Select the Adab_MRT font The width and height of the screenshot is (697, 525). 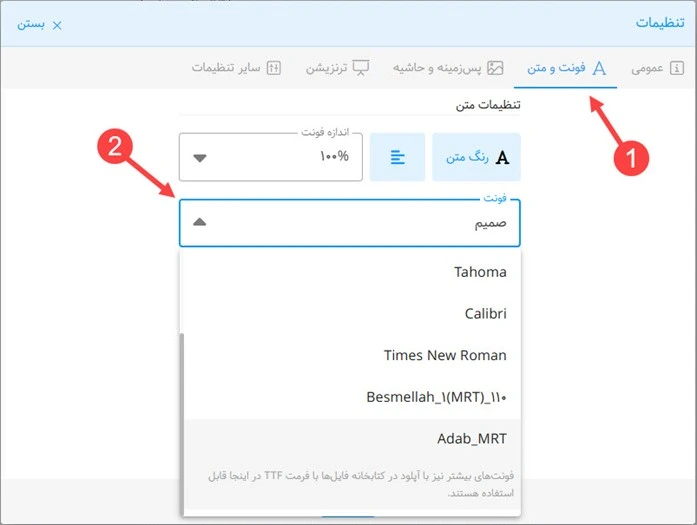pyautogui.click(x=472, y=438)
